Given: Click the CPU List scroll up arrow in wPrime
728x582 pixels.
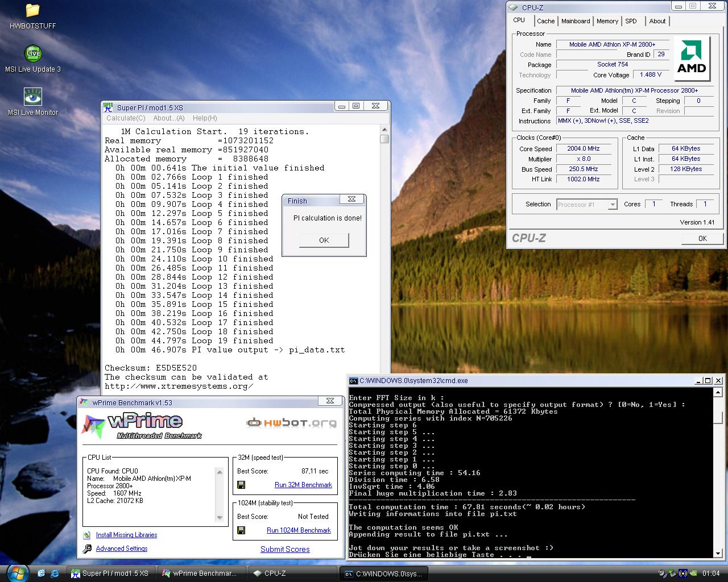Looking at the screenshot, I should click(x=220, y=472).
